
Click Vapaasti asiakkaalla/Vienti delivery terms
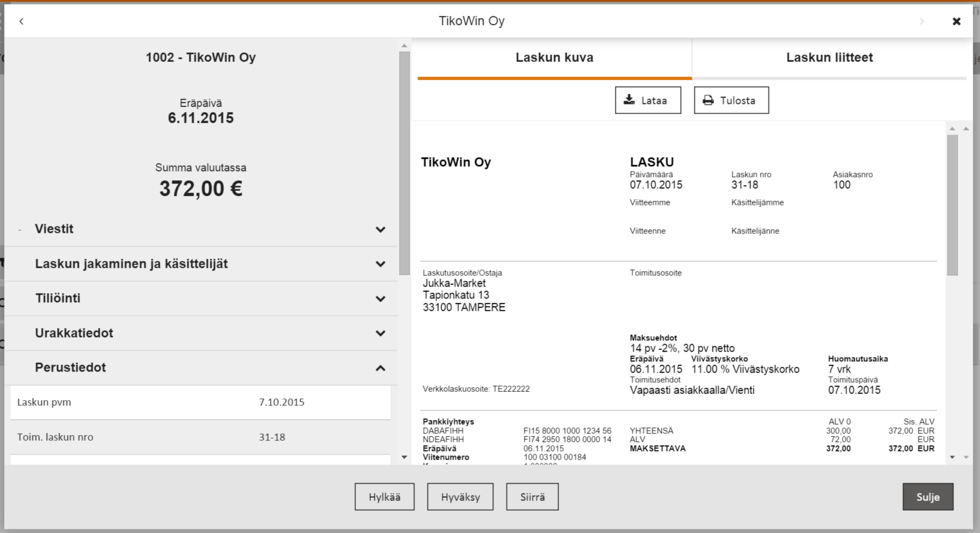[x=692, y=390]
